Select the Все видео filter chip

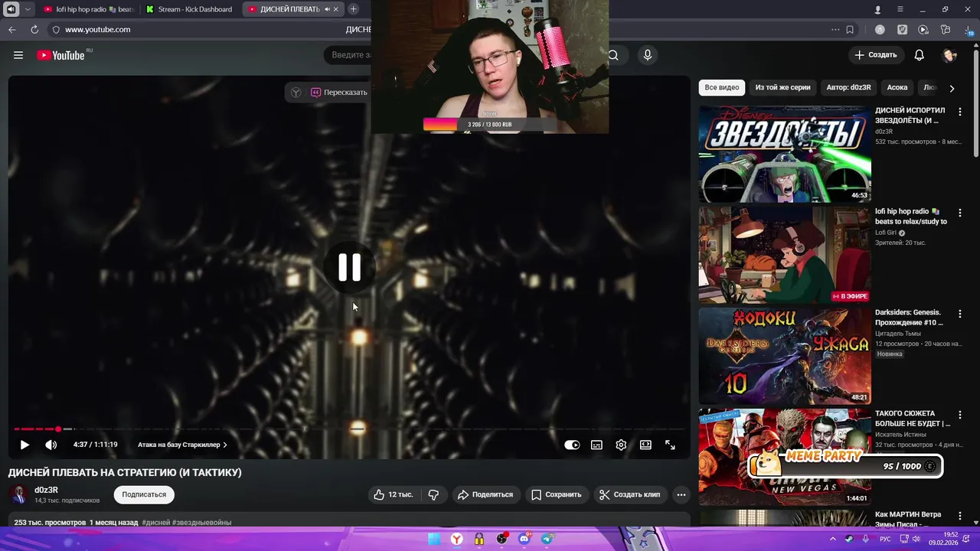[x=722, y=87]
